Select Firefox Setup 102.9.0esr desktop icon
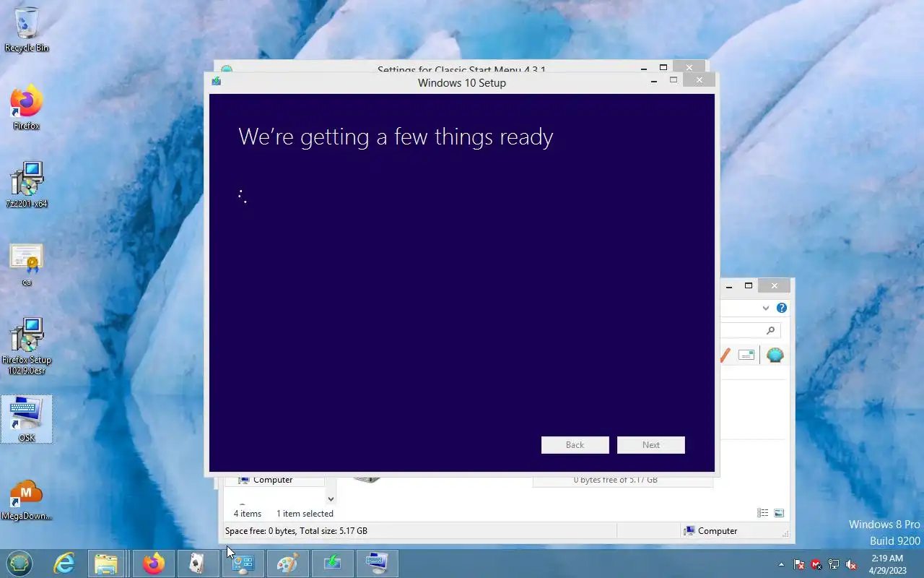924x578 pixels. click(27, 346)
